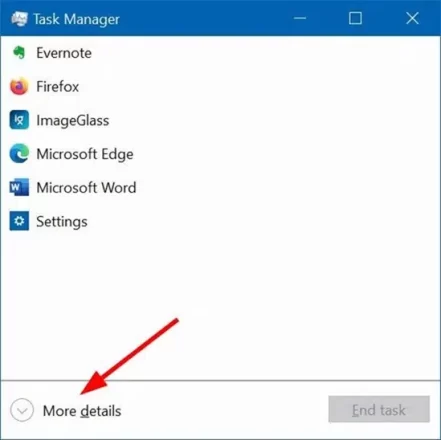Maximize the Task Manager window
The image size is (441, 440).
click(355, 18)
